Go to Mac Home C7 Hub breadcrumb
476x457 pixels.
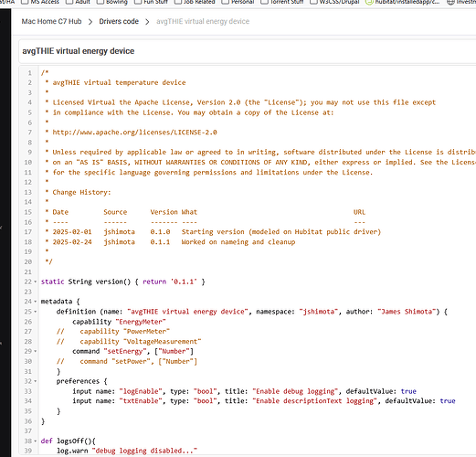click(x=51, y=21)
